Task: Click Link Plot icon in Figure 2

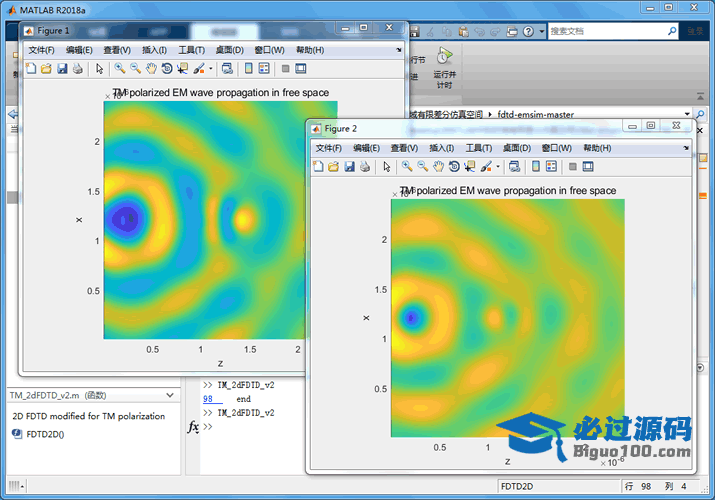Action: [514, 167]
